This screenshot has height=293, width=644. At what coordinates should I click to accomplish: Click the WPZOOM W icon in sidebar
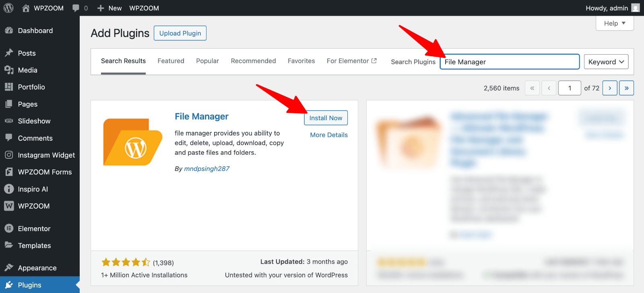9,206
